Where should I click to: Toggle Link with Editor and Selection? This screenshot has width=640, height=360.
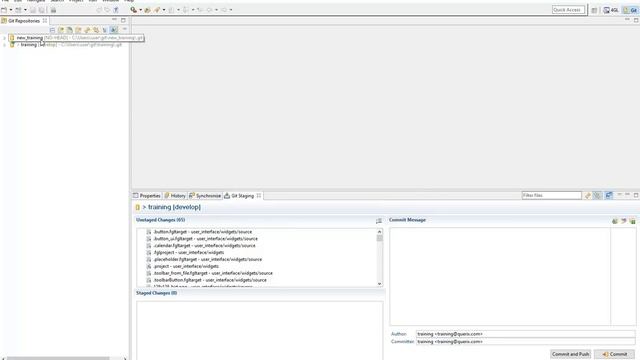96,30
